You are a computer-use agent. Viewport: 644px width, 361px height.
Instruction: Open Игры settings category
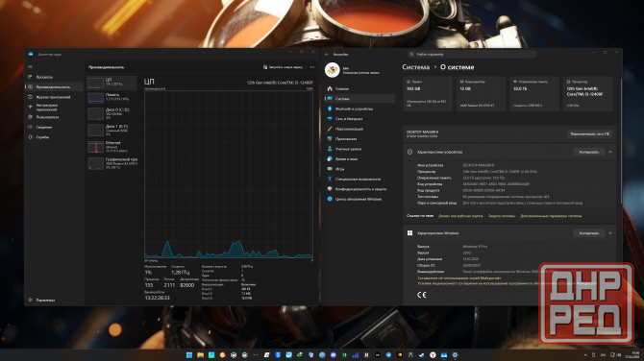coord(359,169)
